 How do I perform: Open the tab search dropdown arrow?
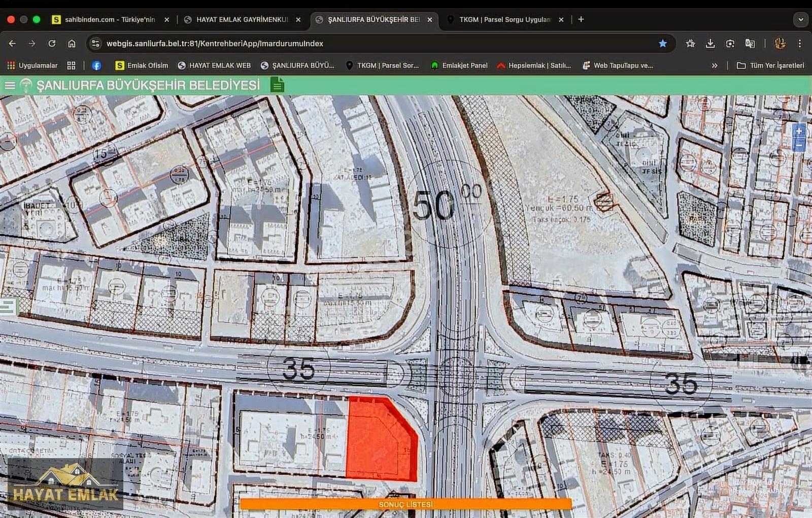pos(800,20)
